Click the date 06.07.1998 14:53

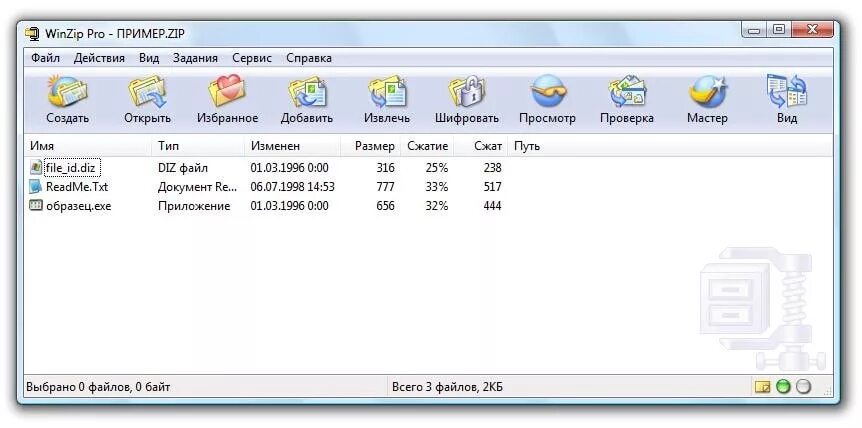pos(292,187)
